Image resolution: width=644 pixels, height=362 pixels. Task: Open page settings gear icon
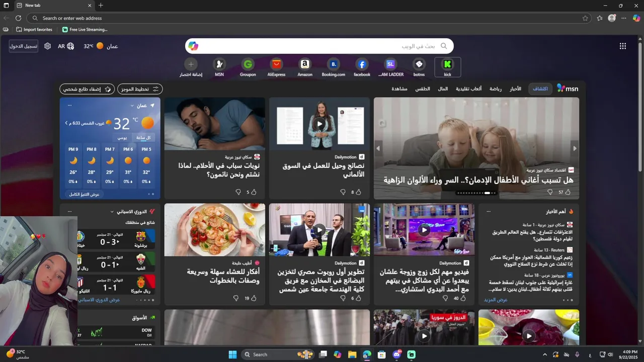47,46
